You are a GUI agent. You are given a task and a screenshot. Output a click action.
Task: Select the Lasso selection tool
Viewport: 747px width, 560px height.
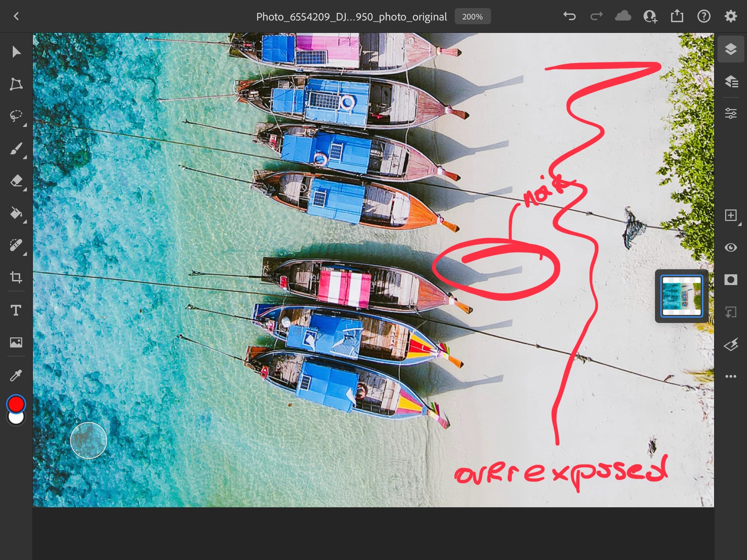tap(16, 116)
